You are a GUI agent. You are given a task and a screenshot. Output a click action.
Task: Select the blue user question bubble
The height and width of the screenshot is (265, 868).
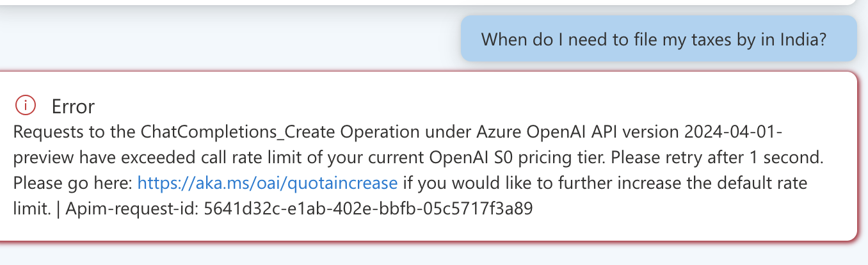point(658,39)
